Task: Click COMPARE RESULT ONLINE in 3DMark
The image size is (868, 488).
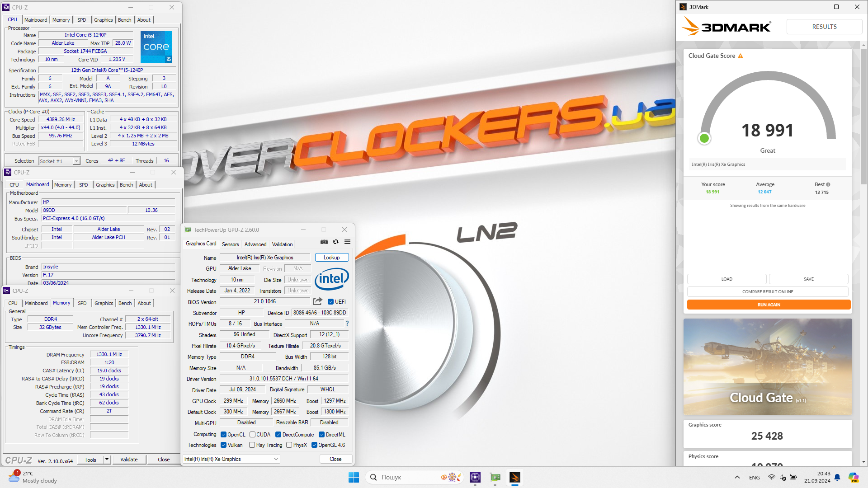Action: click(x=768, y=292)
